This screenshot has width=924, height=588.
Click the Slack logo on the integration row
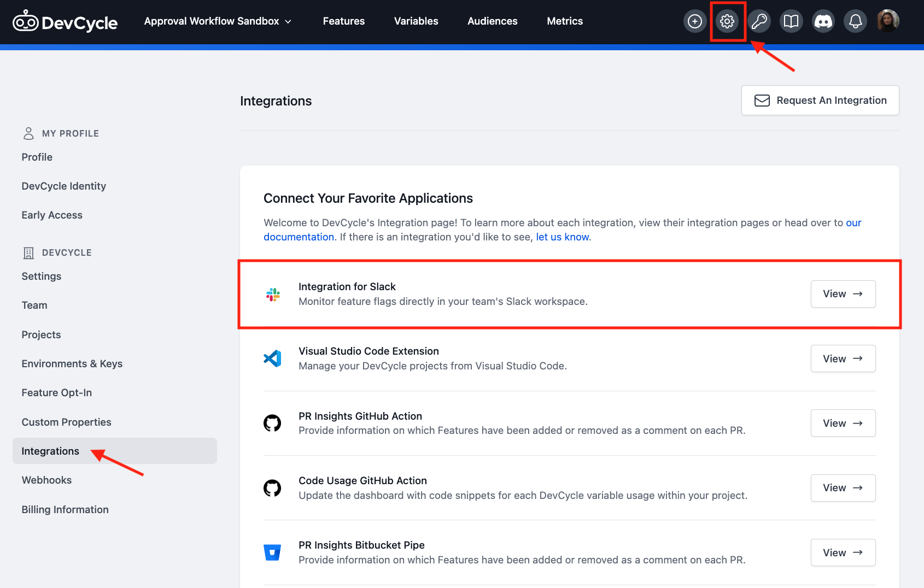point(273,293)
